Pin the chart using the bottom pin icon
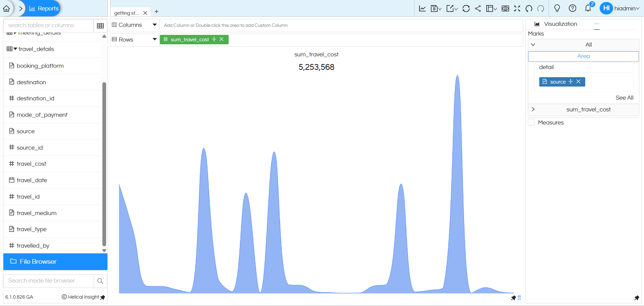 coord(514,298)
